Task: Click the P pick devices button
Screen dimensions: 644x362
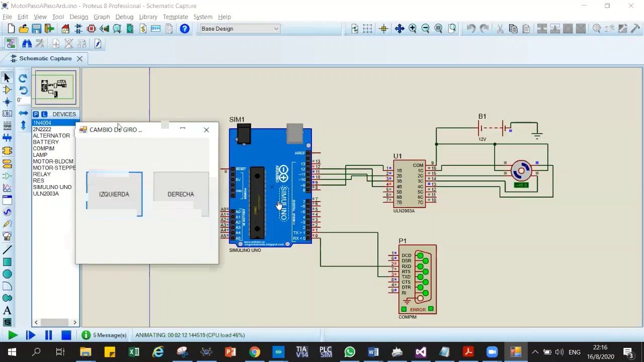Action: (x=36, y=114)
